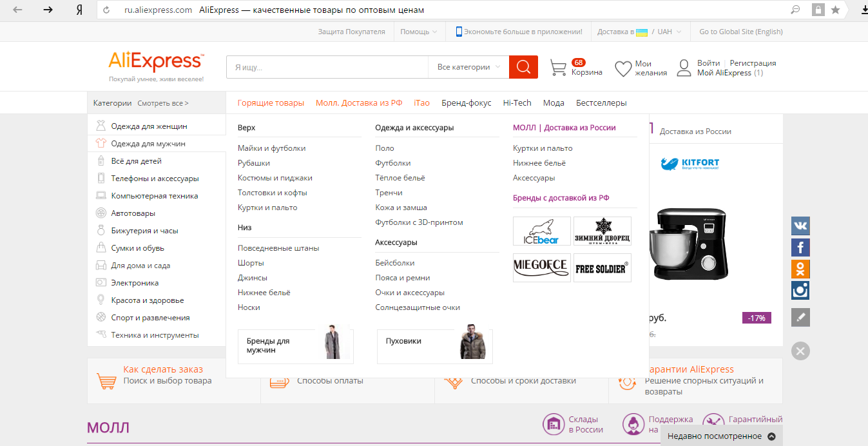Share via Facebook icon
This screenshot has height=446, width=868.
[800, 247]
